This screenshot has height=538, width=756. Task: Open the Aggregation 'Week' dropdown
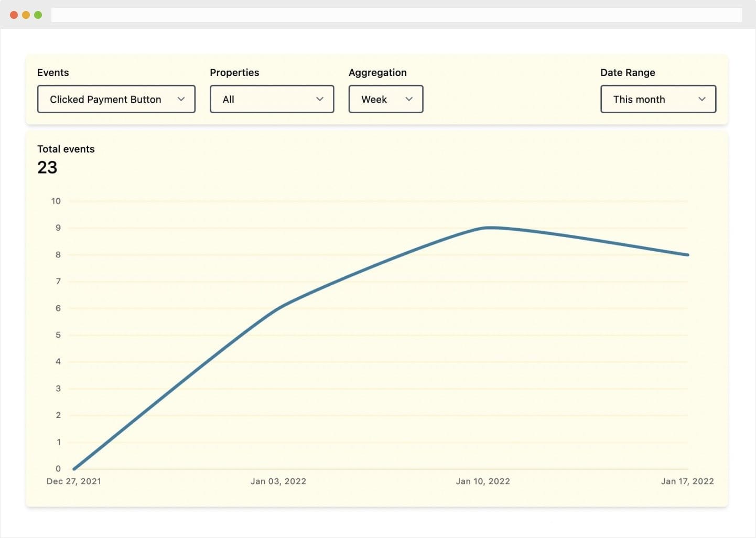(x=385, y=99)
